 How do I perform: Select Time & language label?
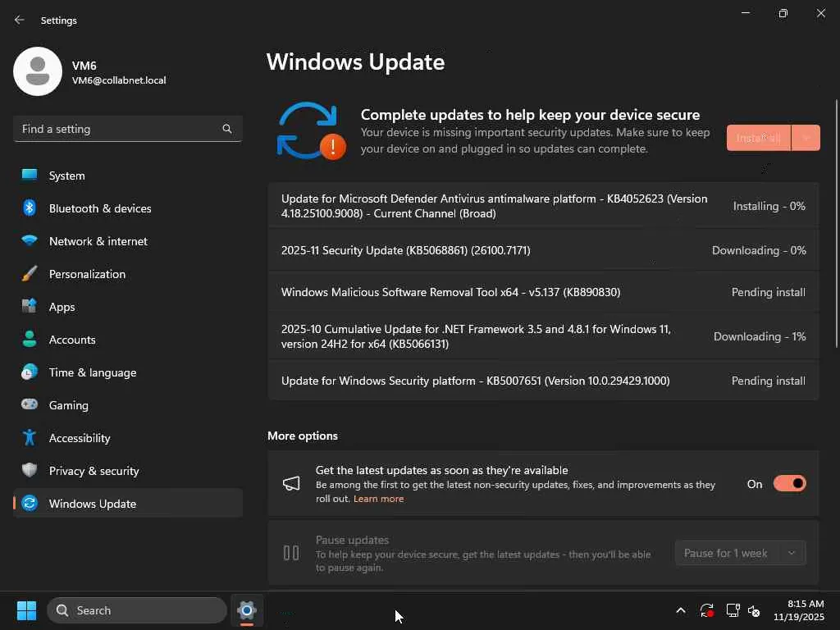pos(93,372)
